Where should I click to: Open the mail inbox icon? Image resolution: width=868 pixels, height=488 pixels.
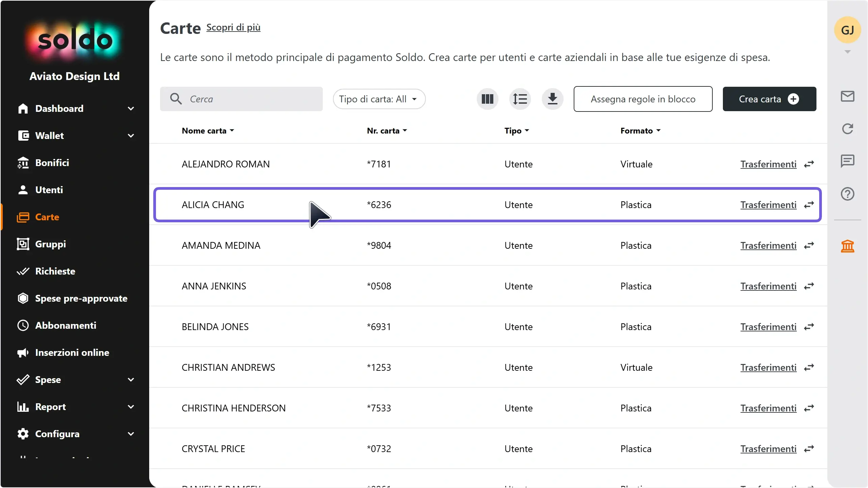pyautogui.click(x=847, y=96)
